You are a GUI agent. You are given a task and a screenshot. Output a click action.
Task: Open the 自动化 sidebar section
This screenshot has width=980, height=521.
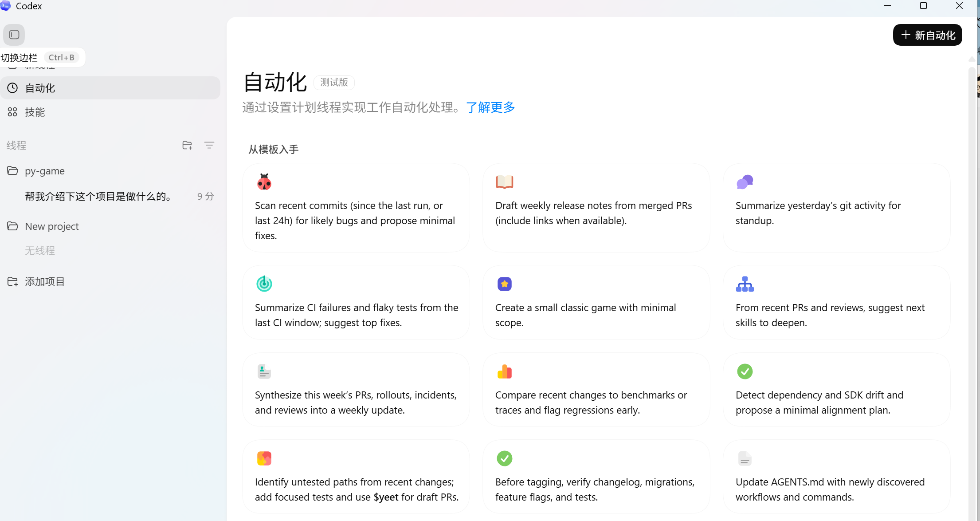click(40, 88)
